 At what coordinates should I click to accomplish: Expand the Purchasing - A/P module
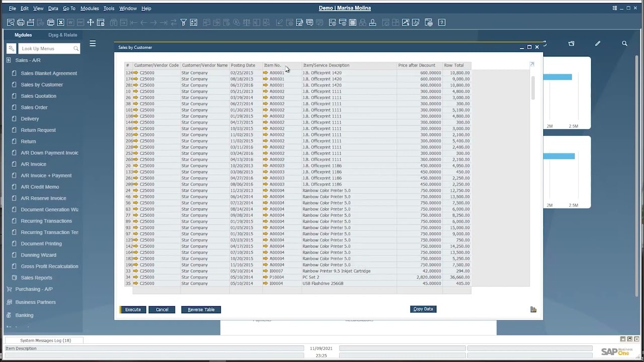pyautogui.click(x=34, y=289)
